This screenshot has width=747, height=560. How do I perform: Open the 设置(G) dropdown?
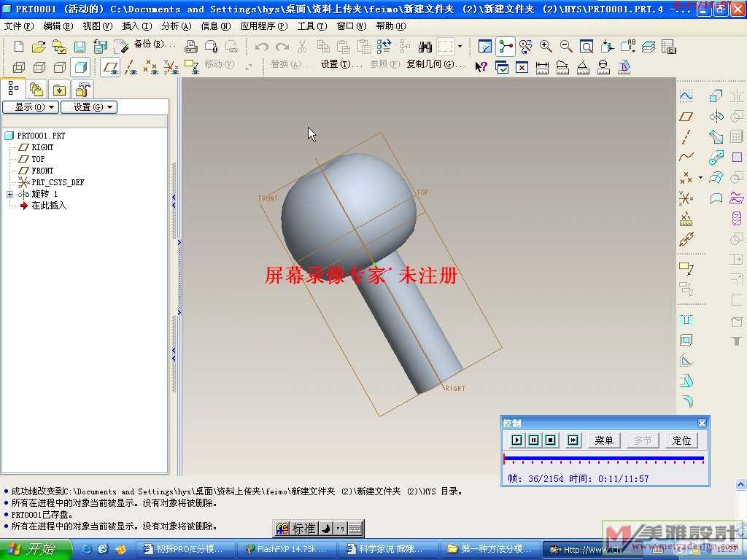coord(89,107)
